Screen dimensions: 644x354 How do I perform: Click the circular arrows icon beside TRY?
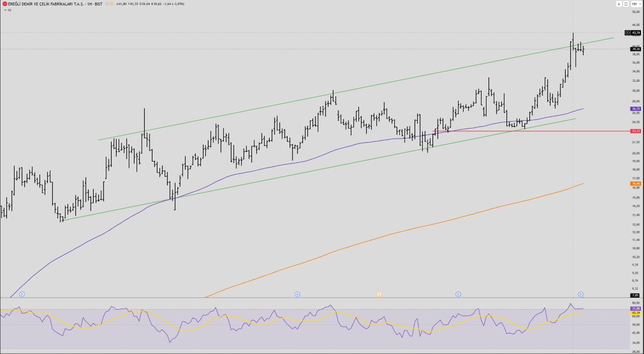625,4
